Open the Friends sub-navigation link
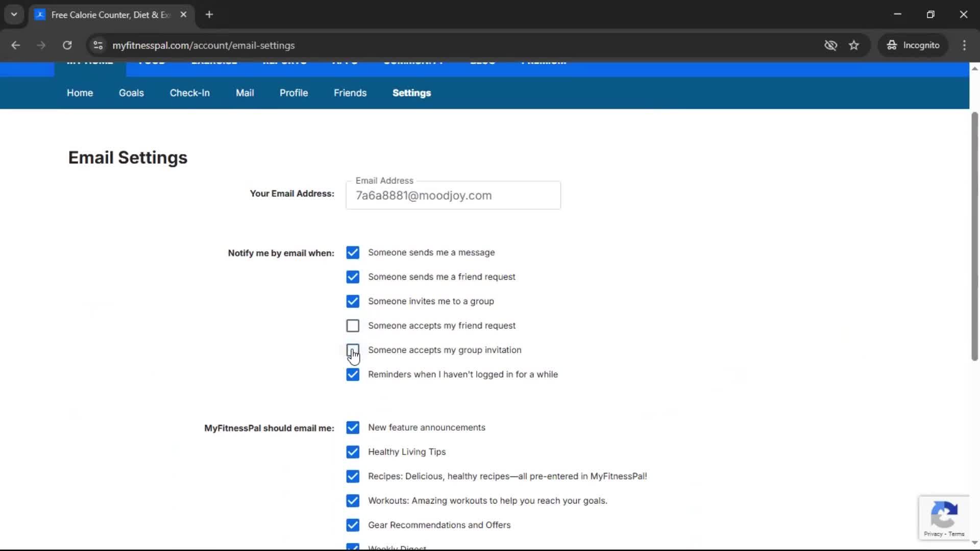 (x=350, y=93)
